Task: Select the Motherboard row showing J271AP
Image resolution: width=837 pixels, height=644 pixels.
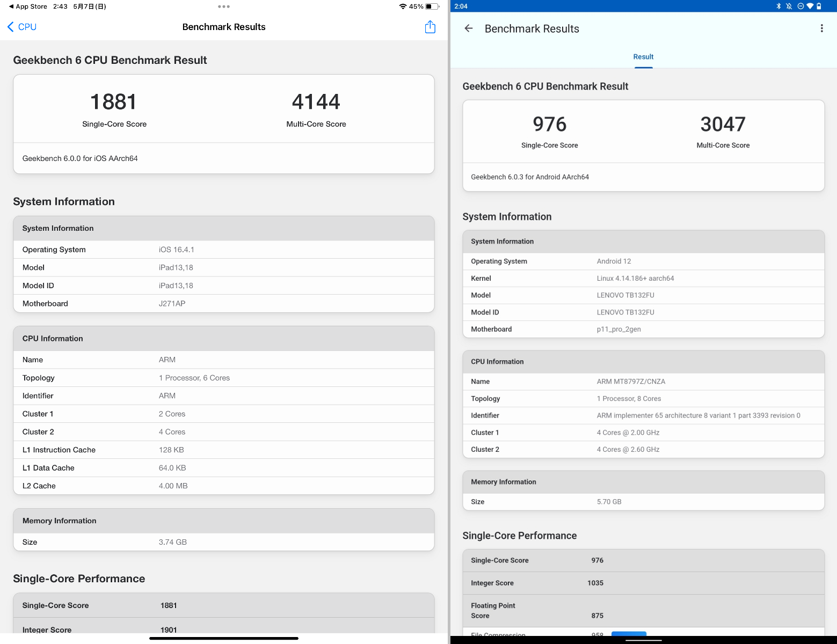Action: [x=224, y=303]
